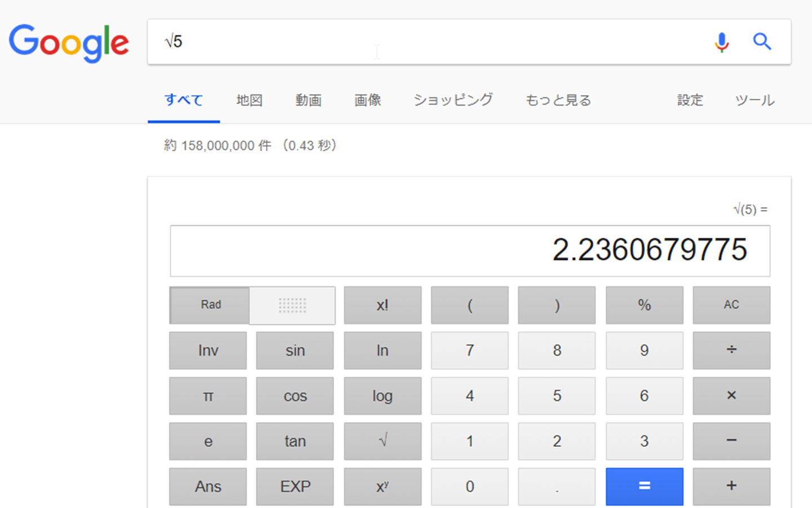Screen dimensions: 812x508
Task: Open the ツール search tools options
Action: [x=754, y=100]
